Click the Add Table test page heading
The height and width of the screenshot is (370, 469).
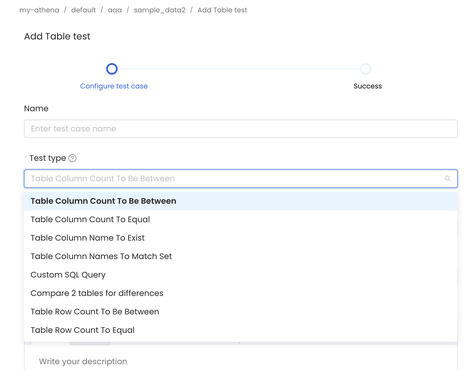(x=57, y=36)
